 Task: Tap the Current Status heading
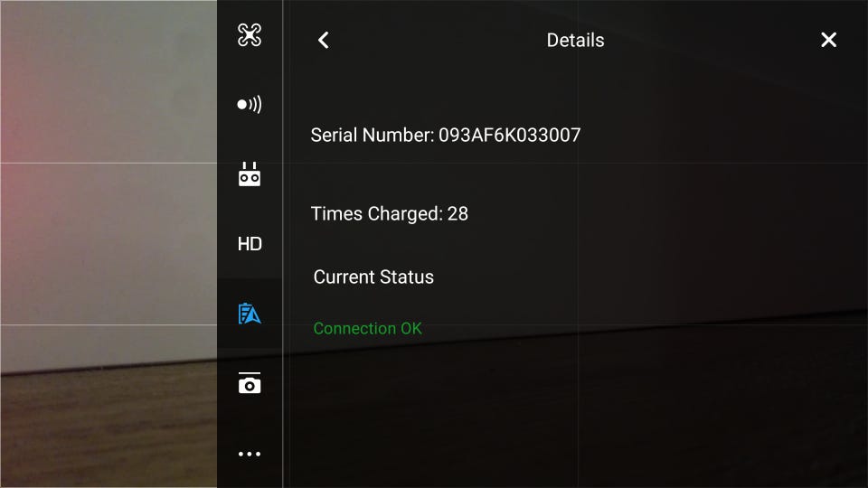tap(373, 277)
